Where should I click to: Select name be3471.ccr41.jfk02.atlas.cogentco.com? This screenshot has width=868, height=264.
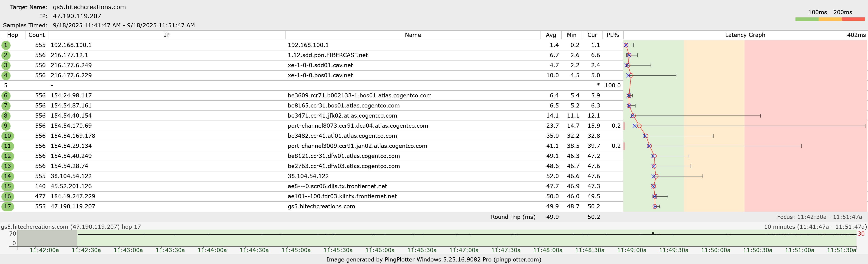(x=342, y=116)
